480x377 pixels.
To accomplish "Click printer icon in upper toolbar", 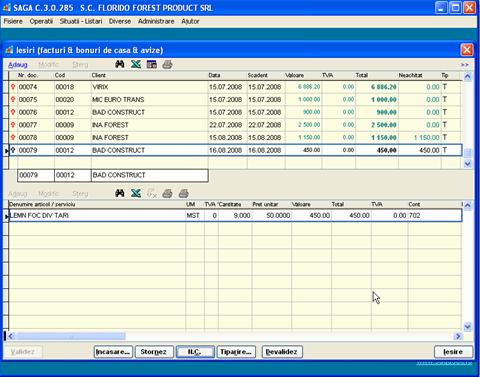I will pyautogui.click(x=167, y=64).
